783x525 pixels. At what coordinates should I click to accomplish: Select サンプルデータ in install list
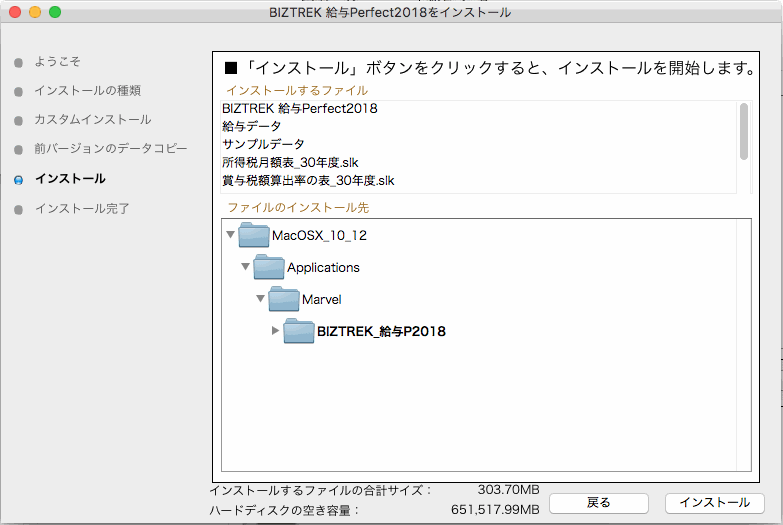click(263, 144)
